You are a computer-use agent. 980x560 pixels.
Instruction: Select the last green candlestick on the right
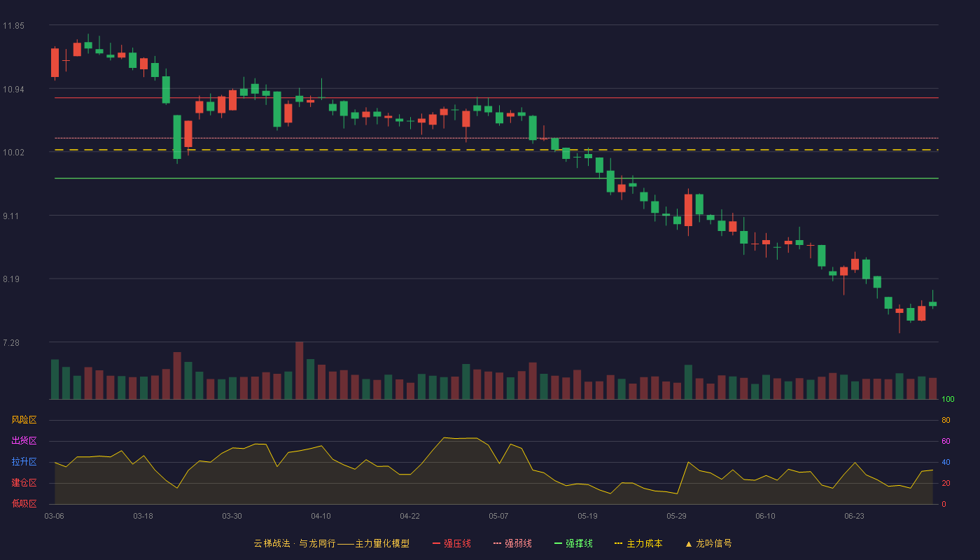click(932, 303)
